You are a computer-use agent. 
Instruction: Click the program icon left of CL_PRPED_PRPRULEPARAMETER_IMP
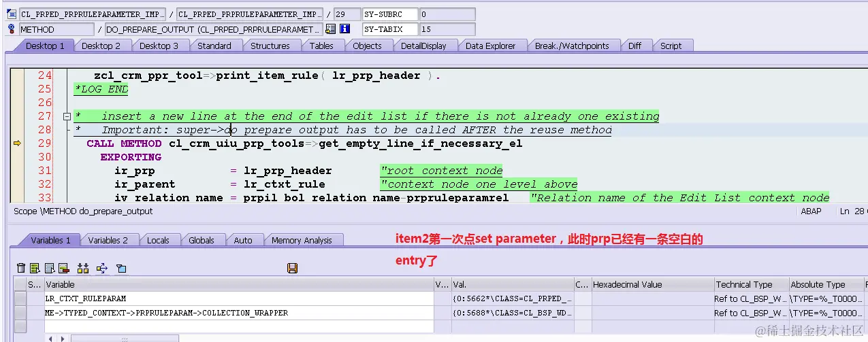click(12, 14)
